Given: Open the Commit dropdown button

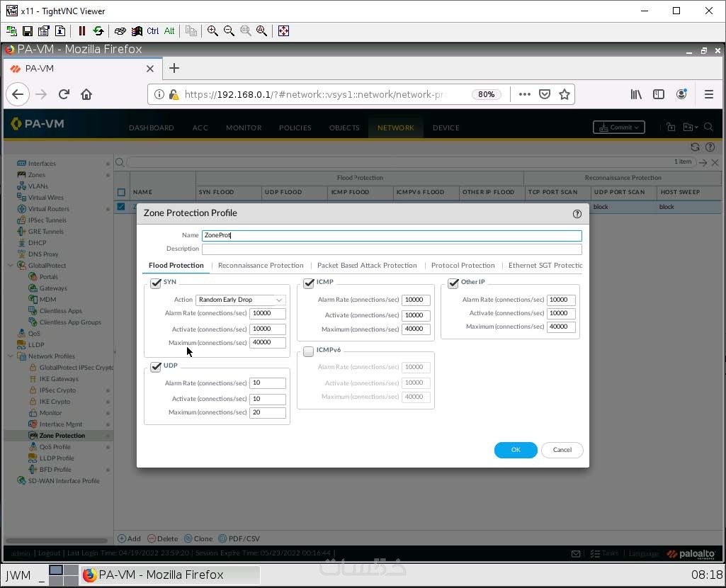Looking at the screenshot, I should tap(618, 128).
